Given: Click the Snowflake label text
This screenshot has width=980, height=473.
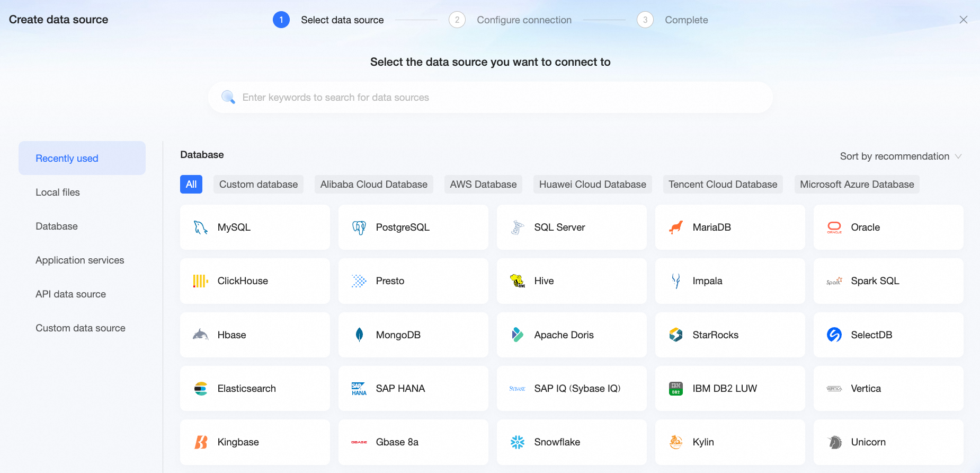Looking at the screenshot, I should tap(557, 442).
